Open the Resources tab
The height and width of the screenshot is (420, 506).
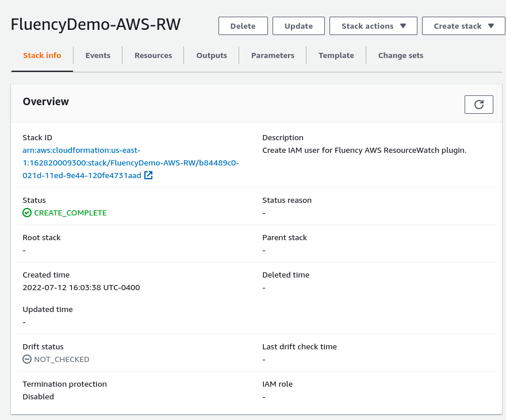[x=154, y=55]
